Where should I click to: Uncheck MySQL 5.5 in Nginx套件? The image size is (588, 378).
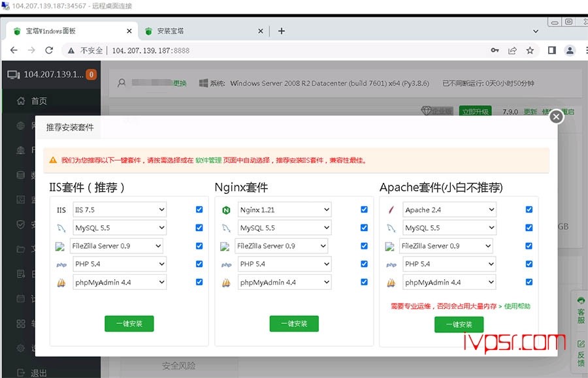click(364, 227)
